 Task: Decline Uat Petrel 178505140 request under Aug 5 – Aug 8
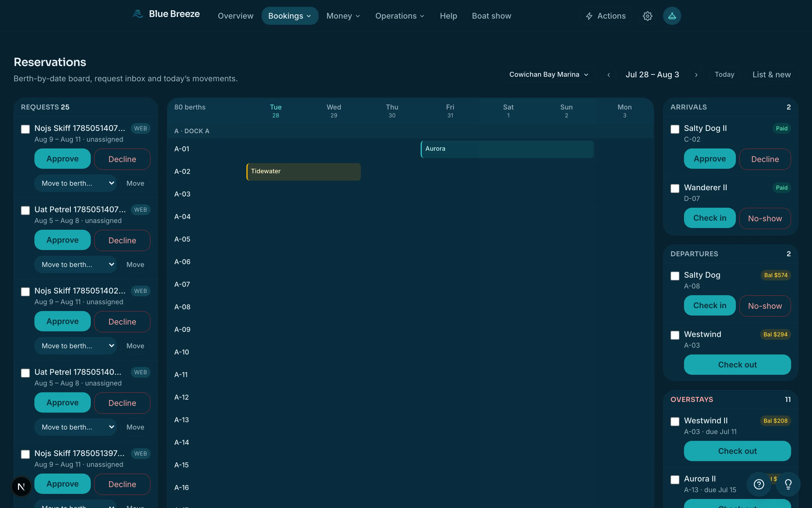pyautogui.click(x=122, y=403)
